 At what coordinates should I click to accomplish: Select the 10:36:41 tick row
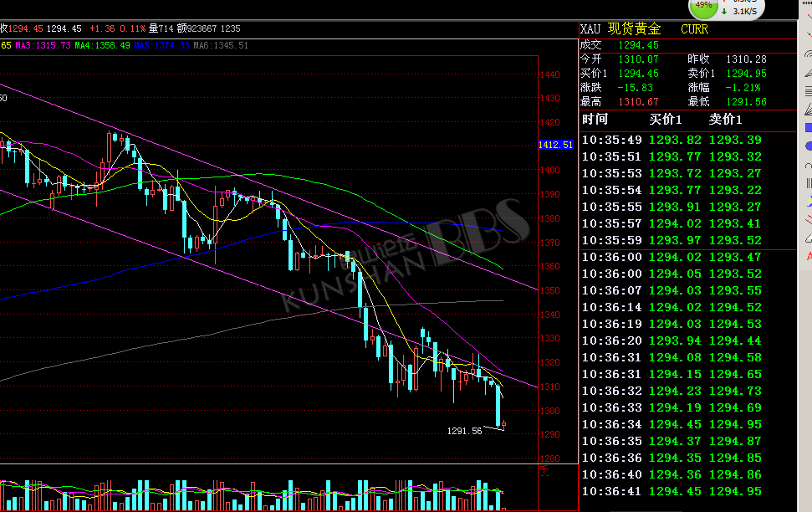(x=672, y=491)
